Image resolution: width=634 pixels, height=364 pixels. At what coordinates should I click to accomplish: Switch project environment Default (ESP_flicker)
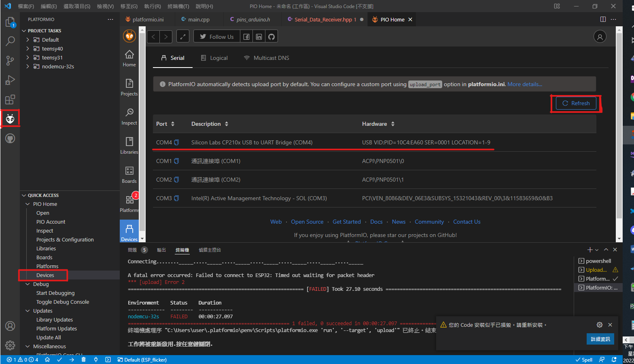[142, 360]
